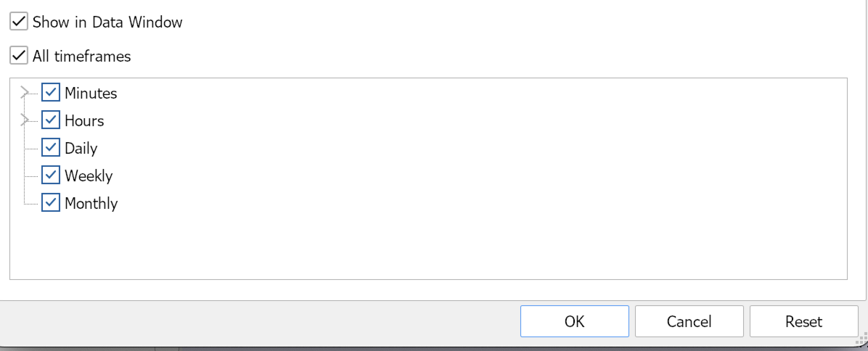This screenshot has width=868, height=351.
Task: Turn off the Monthly timeframe checkbox
Action: 51,203
